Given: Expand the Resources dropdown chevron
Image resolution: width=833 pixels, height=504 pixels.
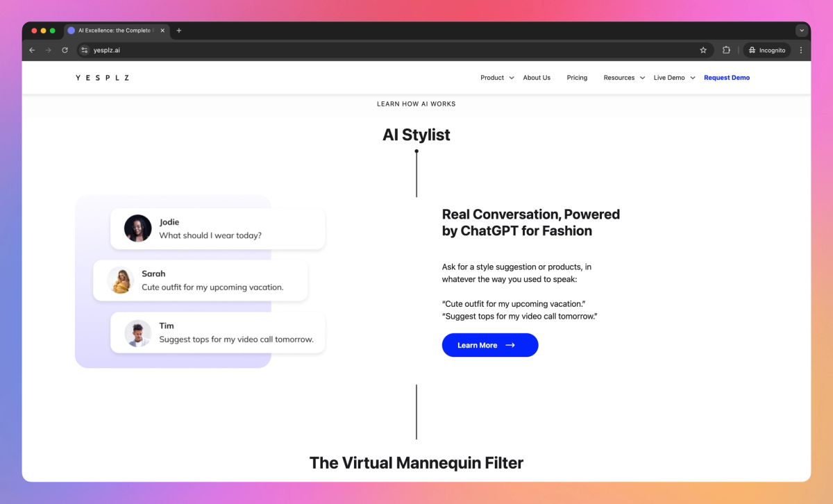Looking at the screenshot, I should (642, 78).
